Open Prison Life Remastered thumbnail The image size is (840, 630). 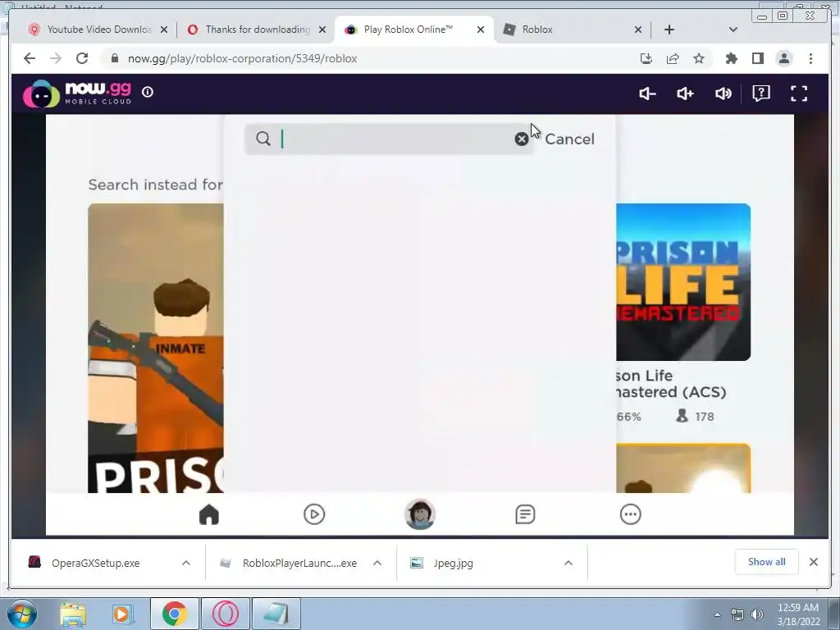(x=683, y=282)
